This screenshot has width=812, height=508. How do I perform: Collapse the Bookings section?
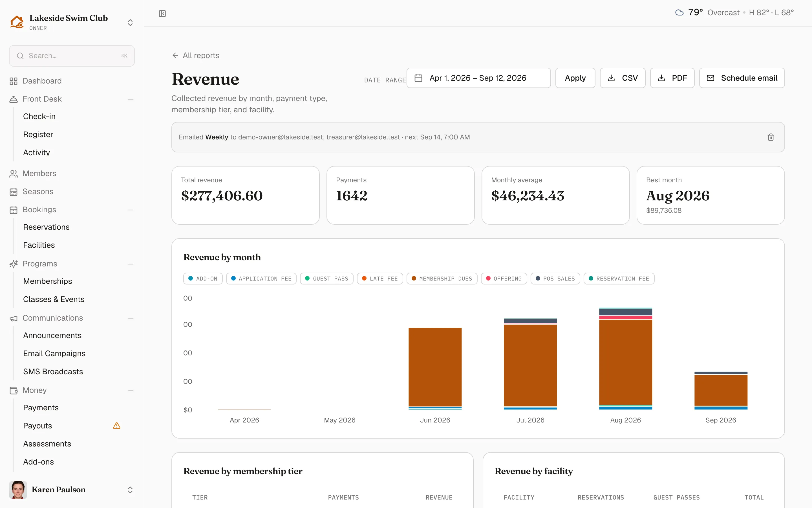point(131,210)
